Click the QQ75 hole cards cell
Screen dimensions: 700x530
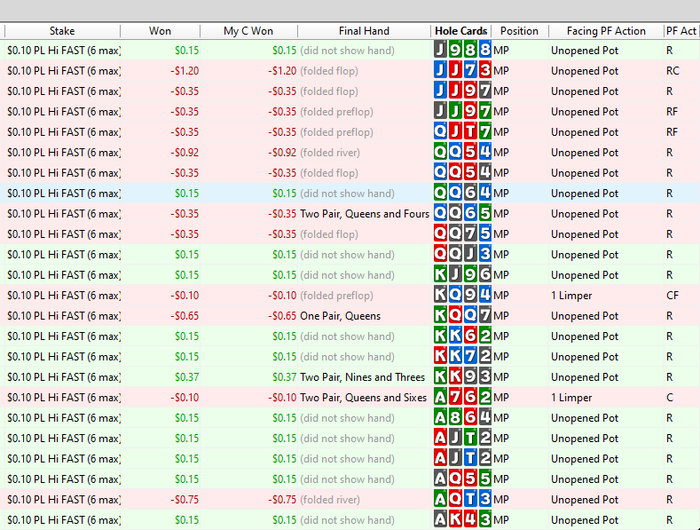(462, 234)
